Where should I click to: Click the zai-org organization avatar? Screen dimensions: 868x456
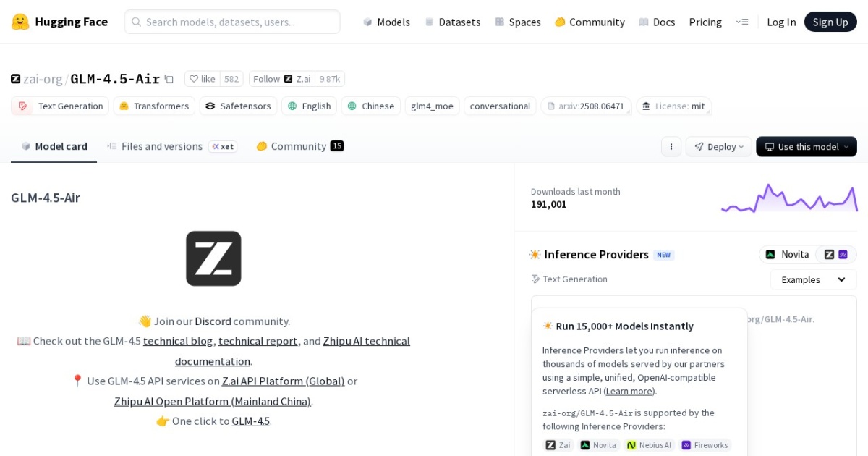pyautogui.click(x=15, y=78)
